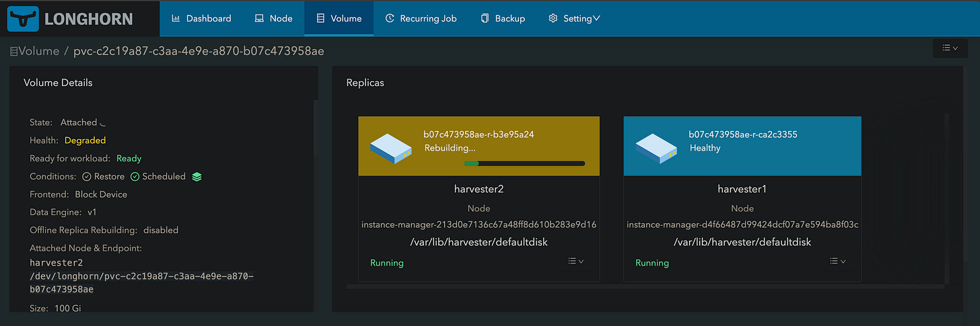Click harvester1 disk path /var/lib/harvester/defaultdisk
This screenshot has width=980, height=326.
pyautogui.click(x=742, y=242)
